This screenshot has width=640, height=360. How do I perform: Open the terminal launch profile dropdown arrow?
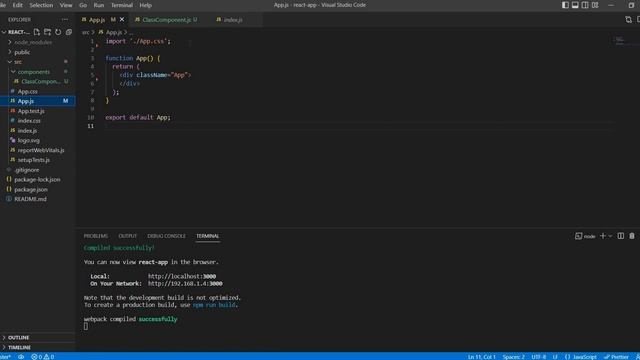610,236
